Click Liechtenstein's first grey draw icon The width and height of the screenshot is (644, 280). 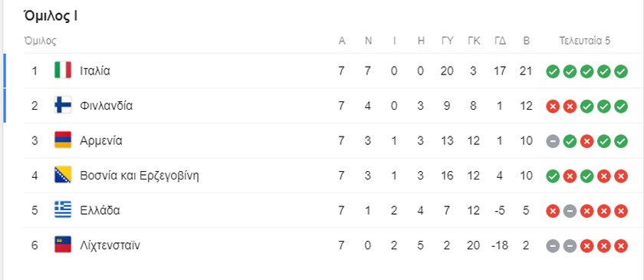pyautogui.click(x=553, y=246)
